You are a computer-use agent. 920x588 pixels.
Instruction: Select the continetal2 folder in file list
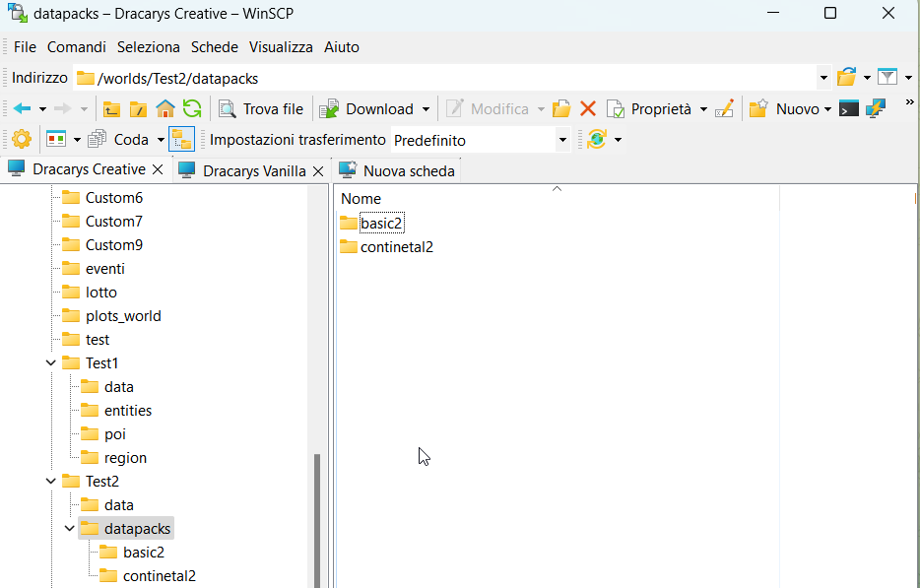click(x=396, y=247)
